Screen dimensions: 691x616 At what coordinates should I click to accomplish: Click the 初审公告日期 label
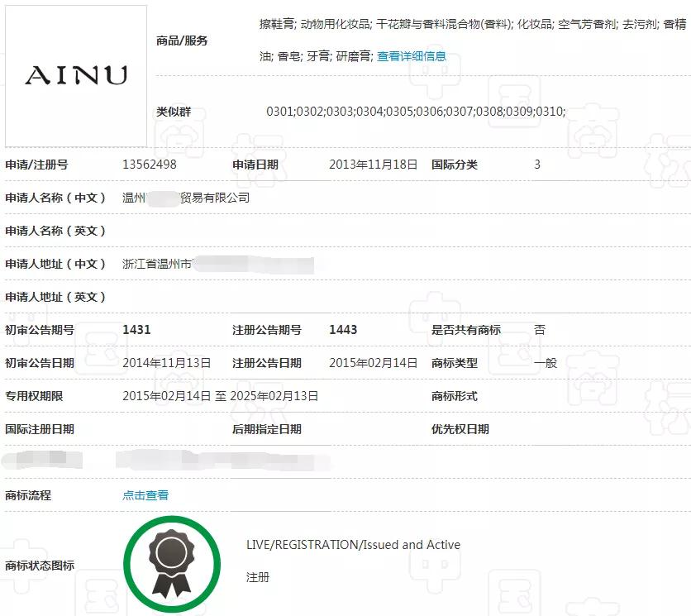pyautogui.click(x=40, y=363)
